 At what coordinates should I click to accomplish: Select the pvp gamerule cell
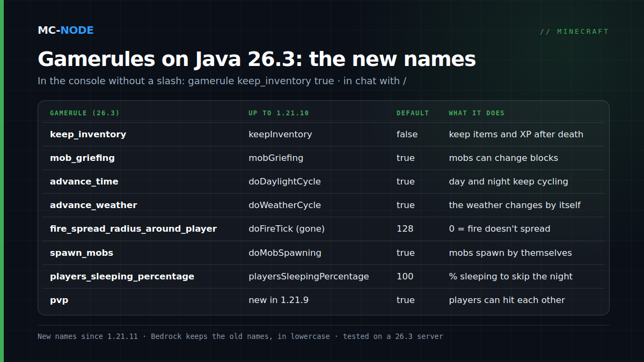coord(59,300)
